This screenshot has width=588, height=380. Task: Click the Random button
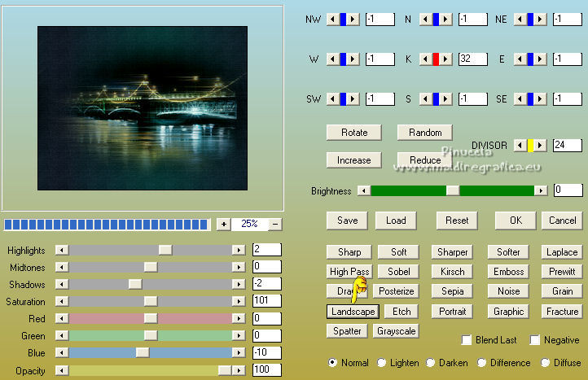point(425,133)
